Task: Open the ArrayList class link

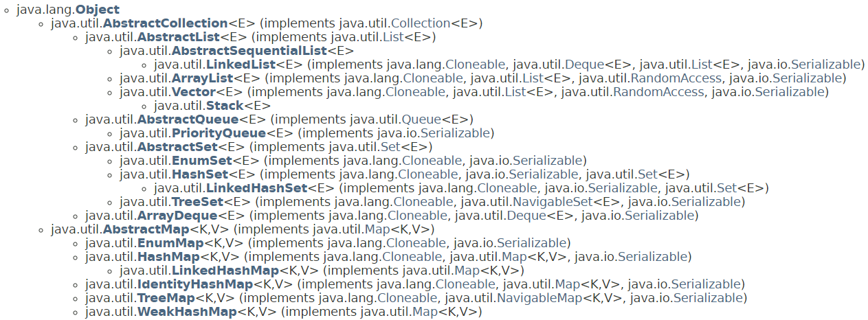Action: coord(199,78)
